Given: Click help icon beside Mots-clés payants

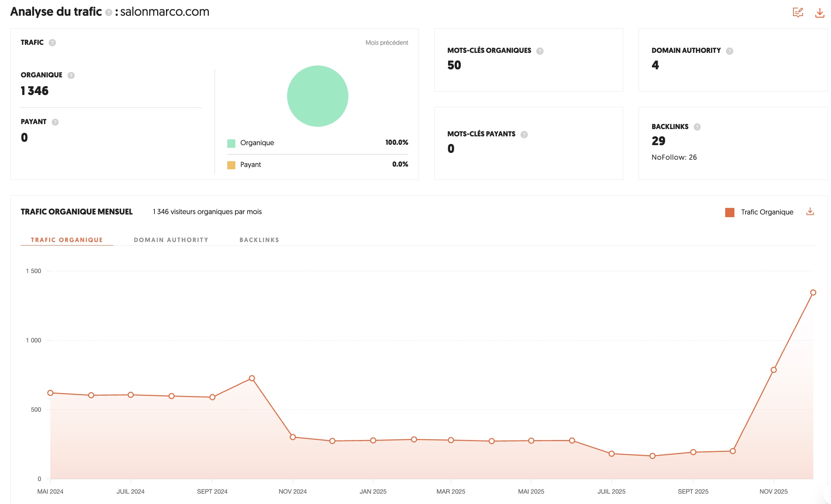Looking at the screenshot, I should coord(524,134).
